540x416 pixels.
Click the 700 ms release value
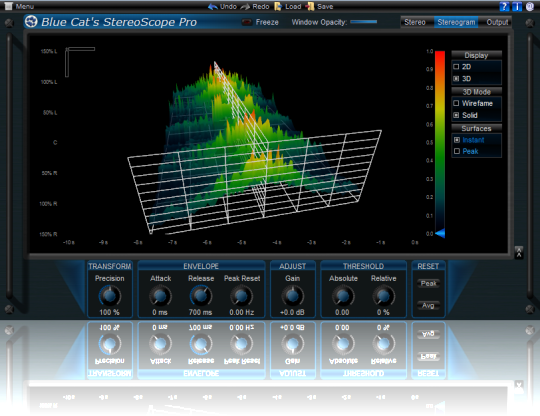pyautogui.click(x=200, y=312)
